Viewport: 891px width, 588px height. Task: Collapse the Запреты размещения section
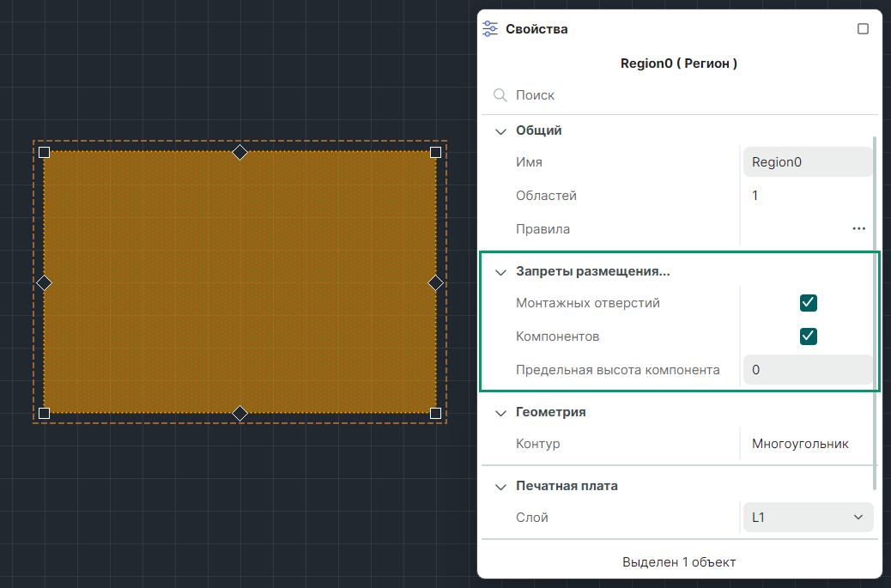[x=501, y=272]
